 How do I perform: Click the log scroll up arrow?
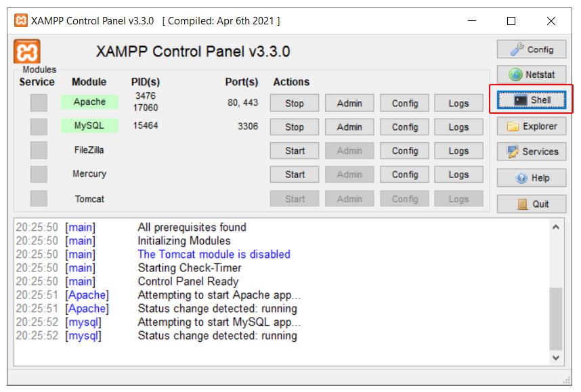(x=555, y=227)
